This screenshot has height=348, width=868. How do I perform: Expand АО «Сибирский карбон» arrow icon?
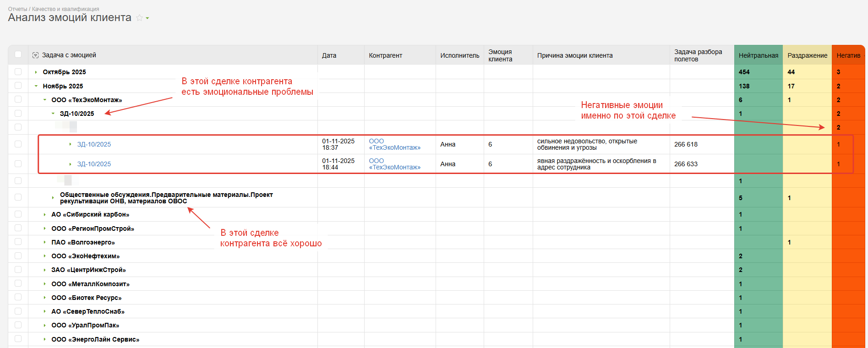click(x=44, y=215)
